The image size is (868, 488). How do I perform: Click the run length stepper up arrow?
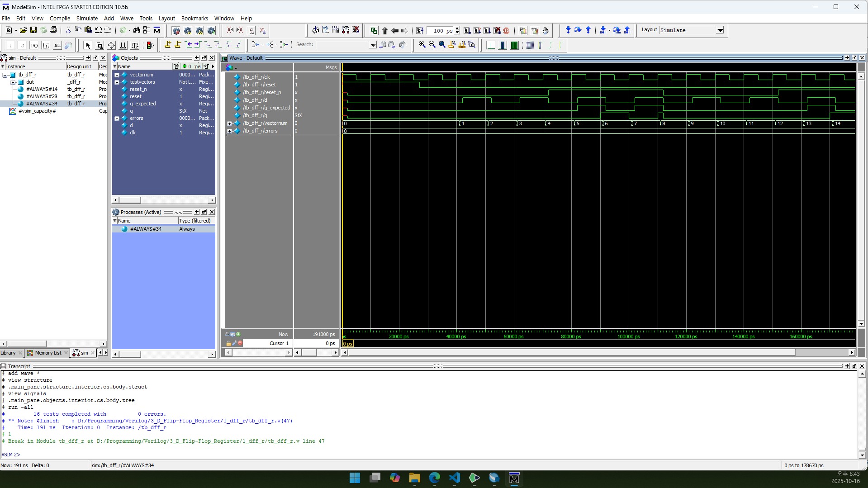pyautogui.click(x=457, y=28)
